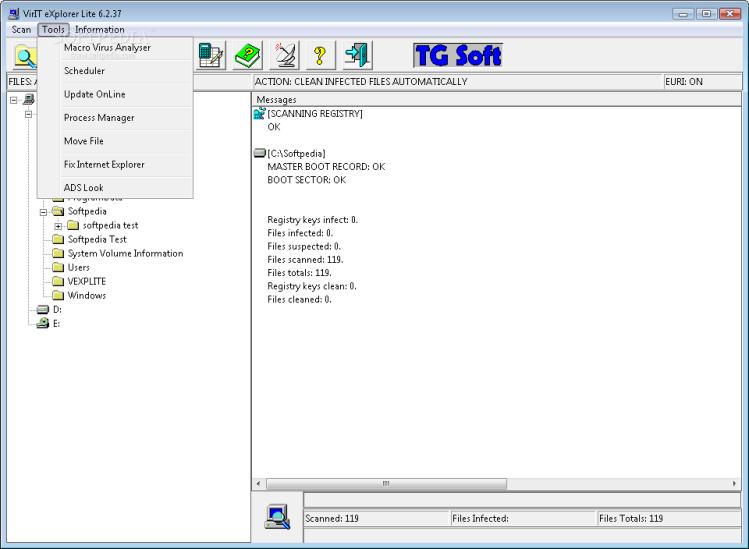Click the satellite dish update icon
Image resolution: width=749 pixels, height=549 pixels.
285,55
